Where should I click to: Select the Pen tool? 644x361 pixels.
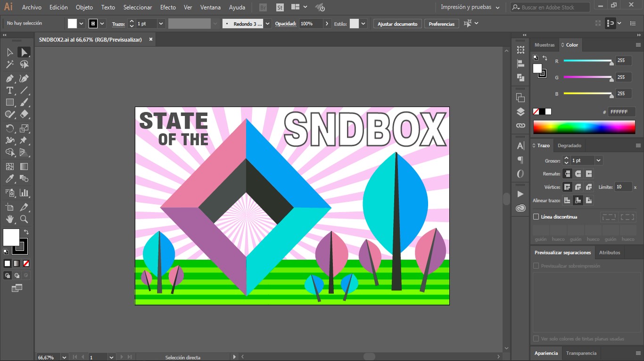[9, 78]
